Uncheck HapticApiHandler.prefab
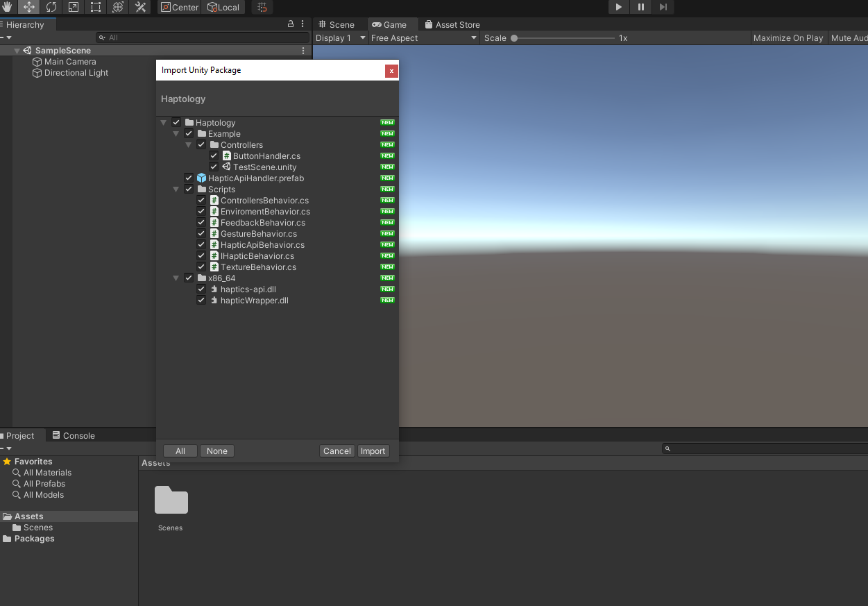The width and height of the screenshot is (868, 606). (189, 178)
